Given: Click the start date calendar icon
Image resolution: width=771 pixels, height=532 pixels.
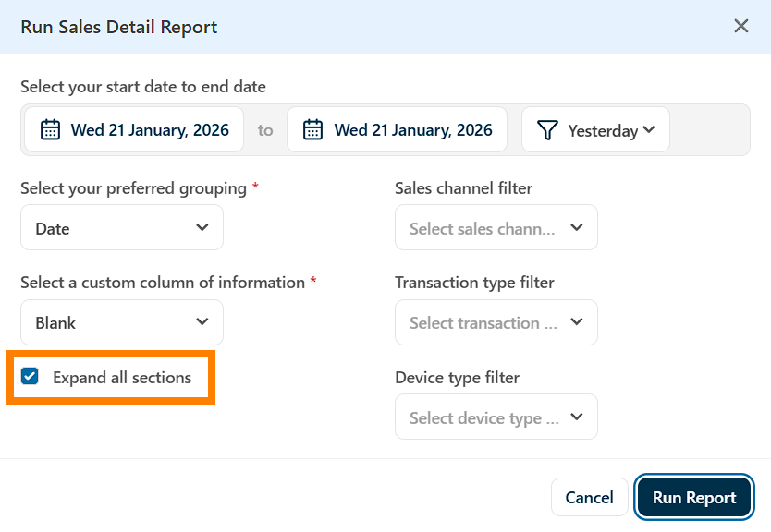Looking at the screenshot, I should click(x=50, y=130).
